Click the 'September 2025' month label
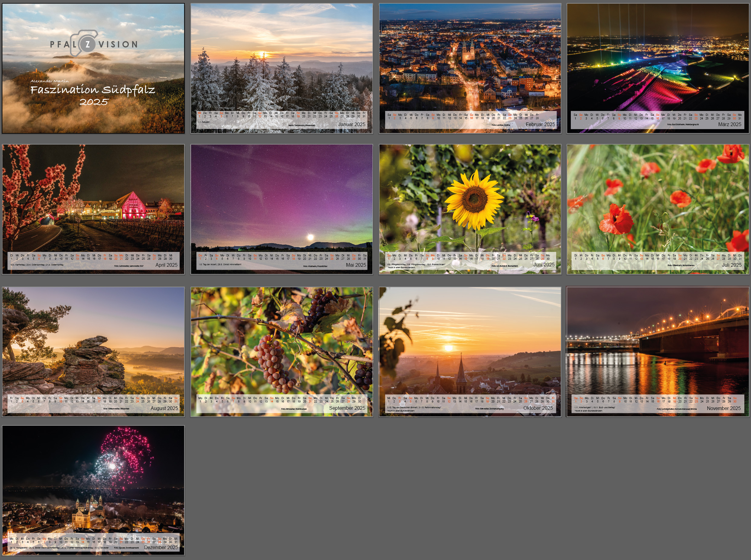Screen dimensions: 751x560 pyautogui.click(x=347, y=408)
